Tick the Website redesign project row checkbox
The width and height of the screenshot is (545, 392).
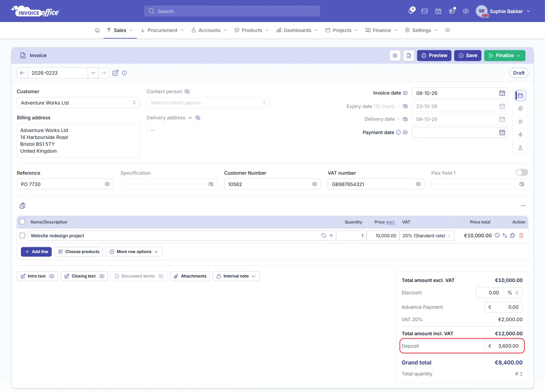pyautogui.click(x=22, y=236)
